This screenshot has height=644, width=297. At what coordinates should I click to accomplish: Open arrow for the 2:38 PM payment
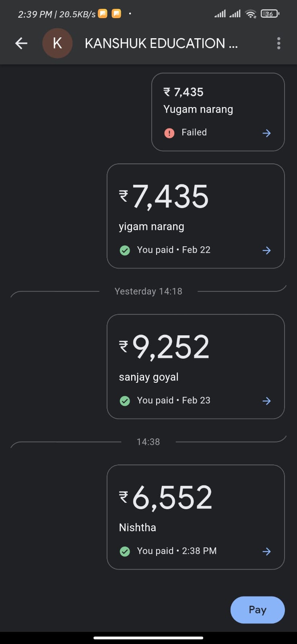point(266,551)
